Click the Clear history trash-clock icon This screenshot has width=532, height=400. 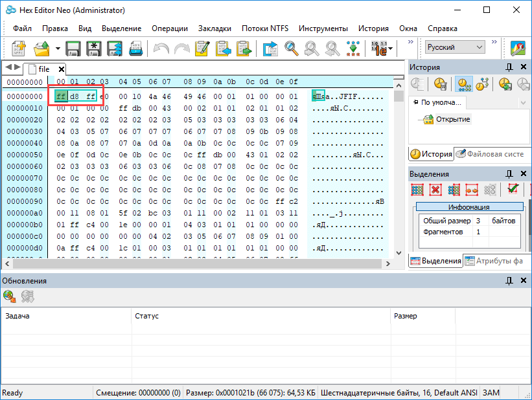tap(441, 84)
